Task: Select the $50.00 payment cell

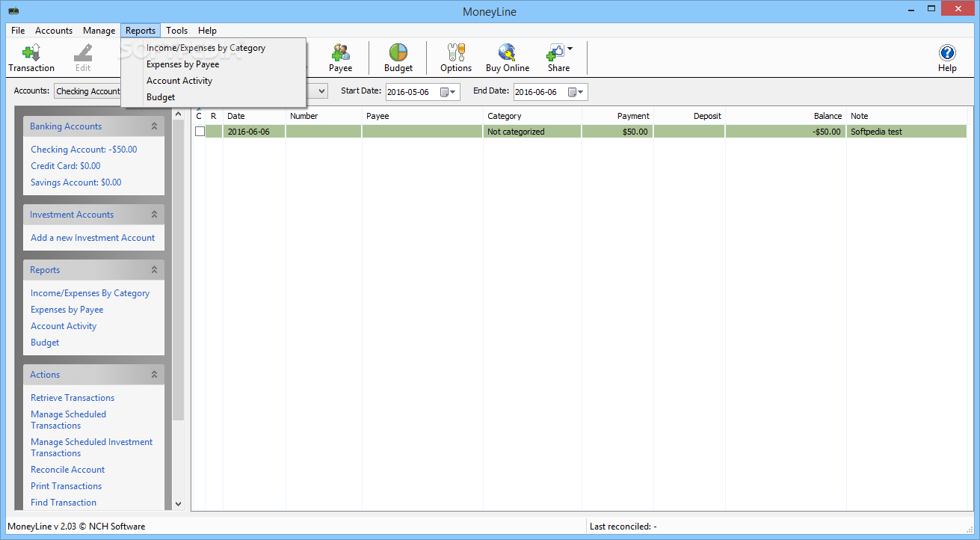Action: [x=617, y=132]
